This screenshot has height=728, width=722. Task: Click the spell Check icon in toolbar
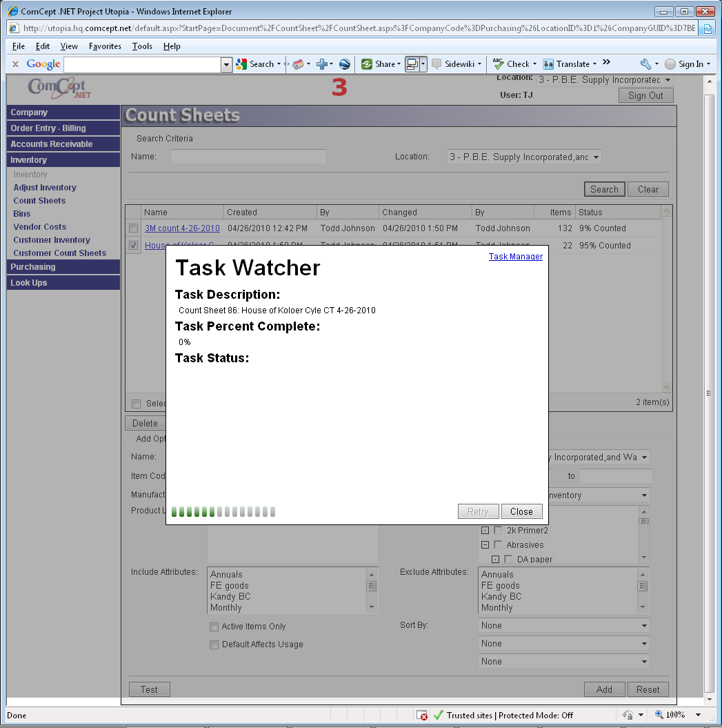(x=498, y=64)
